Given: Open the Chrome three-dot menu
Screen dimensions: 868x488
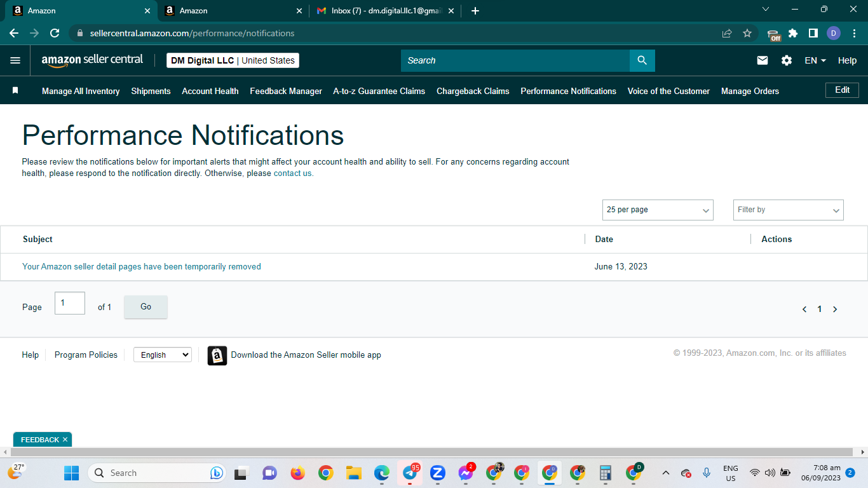Looking at the screenshot, I should pos(854,33).
